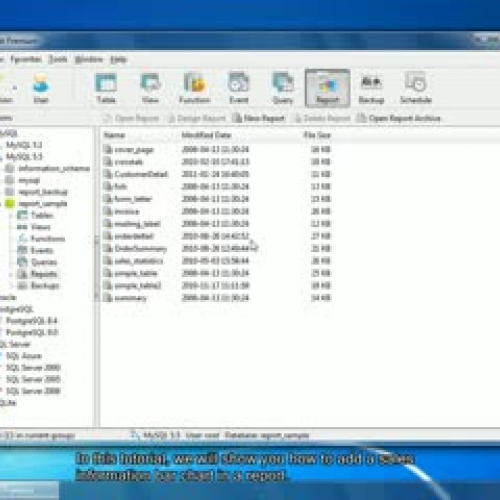Open the Table objects toolbar icon
Viewport: 500px width, 500px height.
tap(106, 88)
